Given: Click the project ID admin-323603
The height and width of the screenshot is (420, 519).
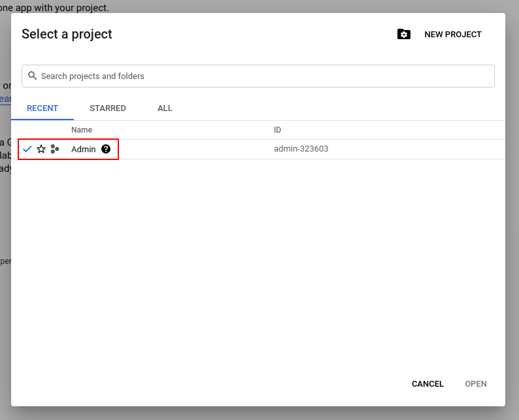Looking at the screenshot, I should (x=301, y=149).
